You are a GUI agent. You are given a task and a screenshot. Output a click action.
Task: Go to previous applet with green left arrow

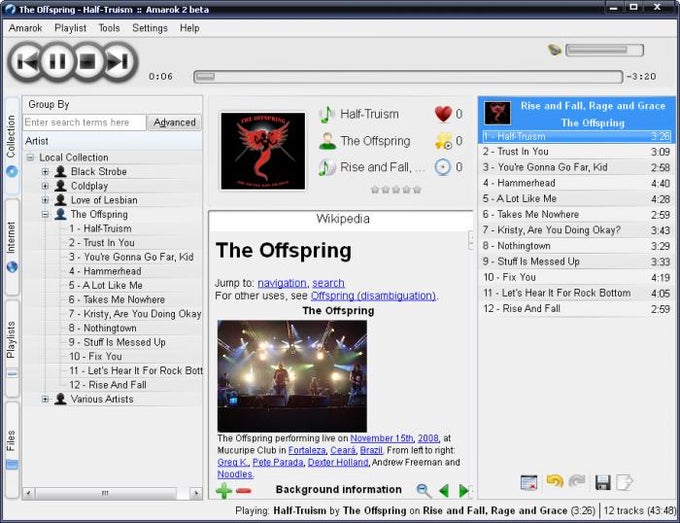pos(444,490)
